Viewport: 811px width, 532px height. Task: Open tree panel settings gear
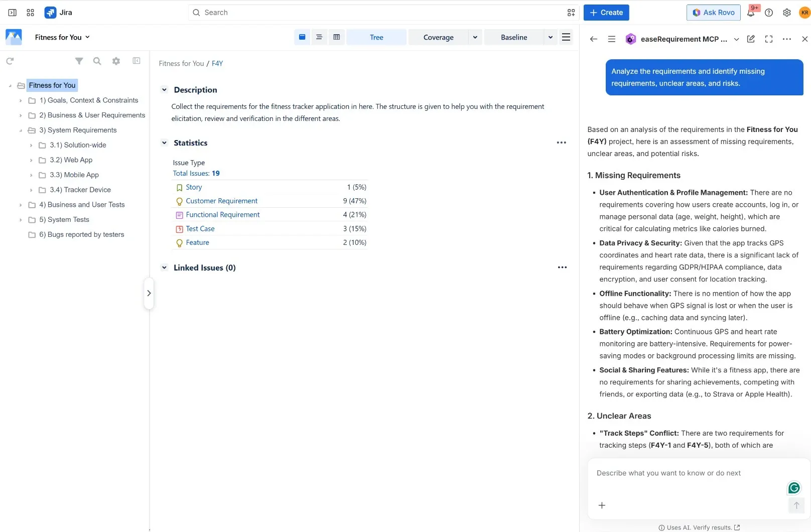(x=116, y=61)
